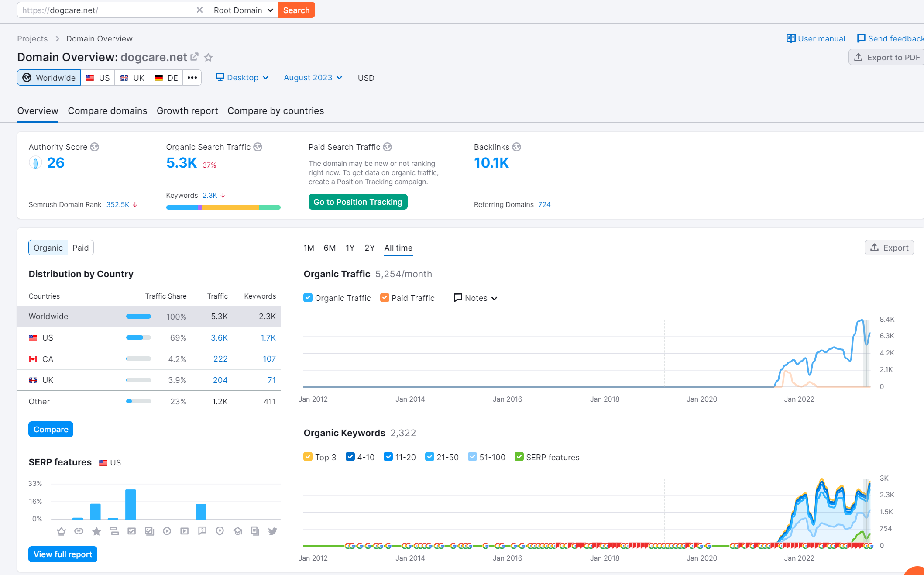Select the Worldwide database button
Viewport: 924px width, 575px height.
click(x=49, y=78)
